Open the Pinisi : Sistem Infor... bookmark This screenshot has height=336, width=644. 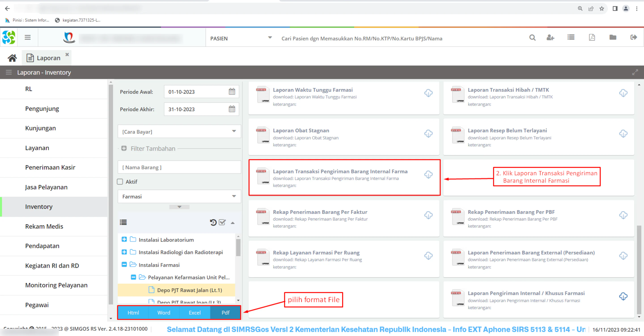28,20
